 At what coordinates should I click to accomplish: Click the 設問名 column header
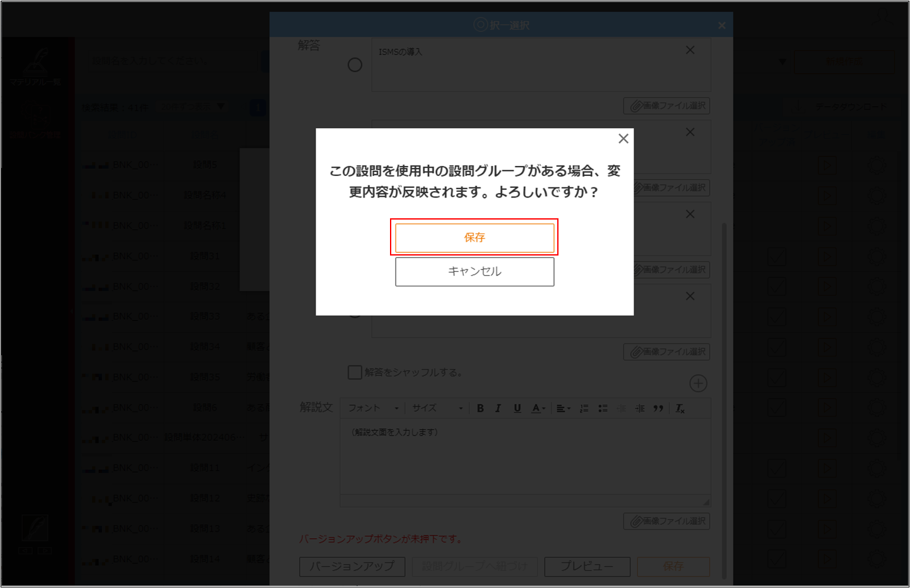click(x=204, y=135)
